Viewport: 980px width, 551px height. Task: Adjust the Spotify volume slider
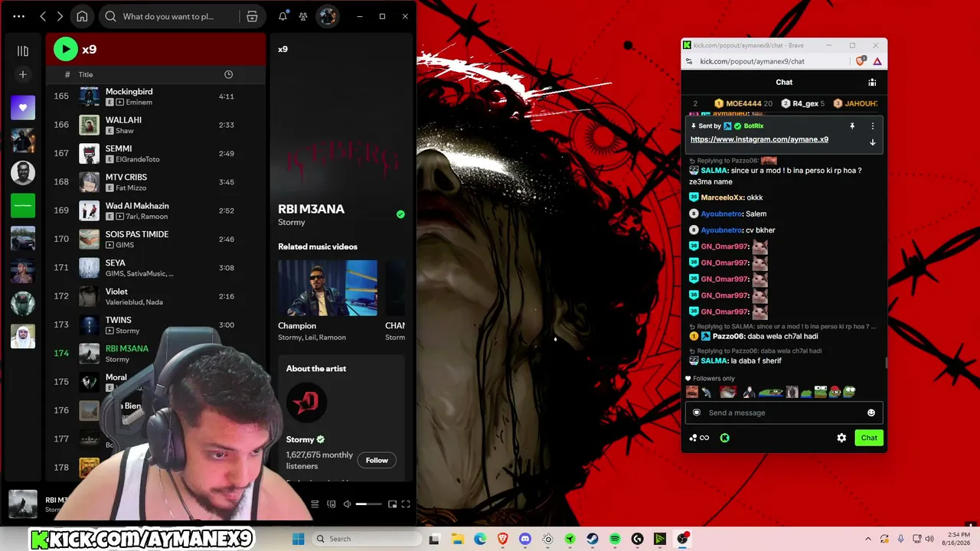[x=369, y=504]
